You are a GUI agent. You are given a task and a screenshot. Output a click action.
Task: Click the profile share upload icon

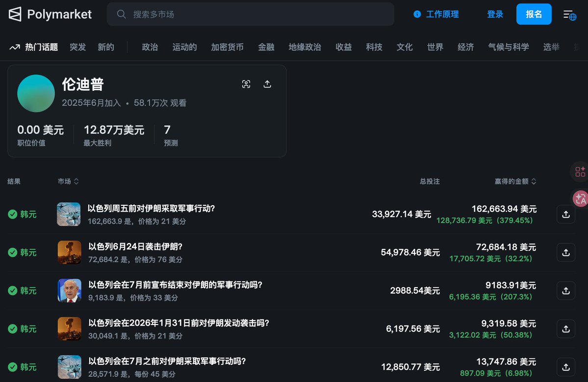coord(267,84)
